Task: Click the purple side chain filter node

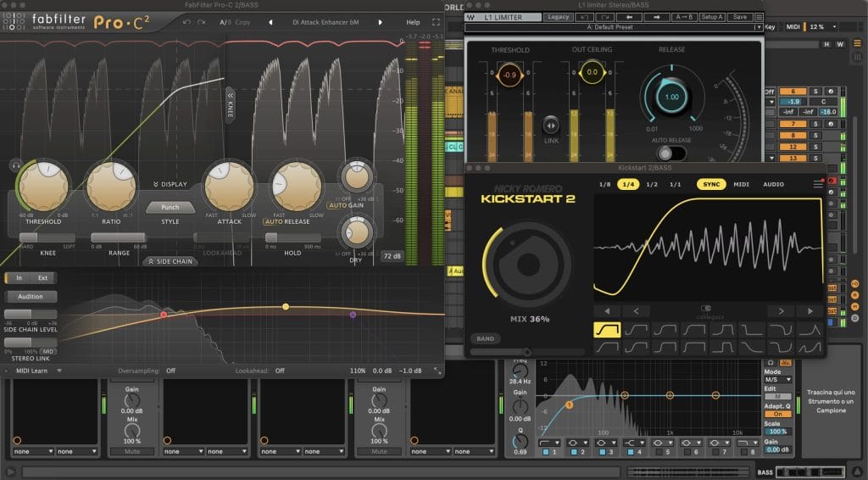Action: point(353,315)
